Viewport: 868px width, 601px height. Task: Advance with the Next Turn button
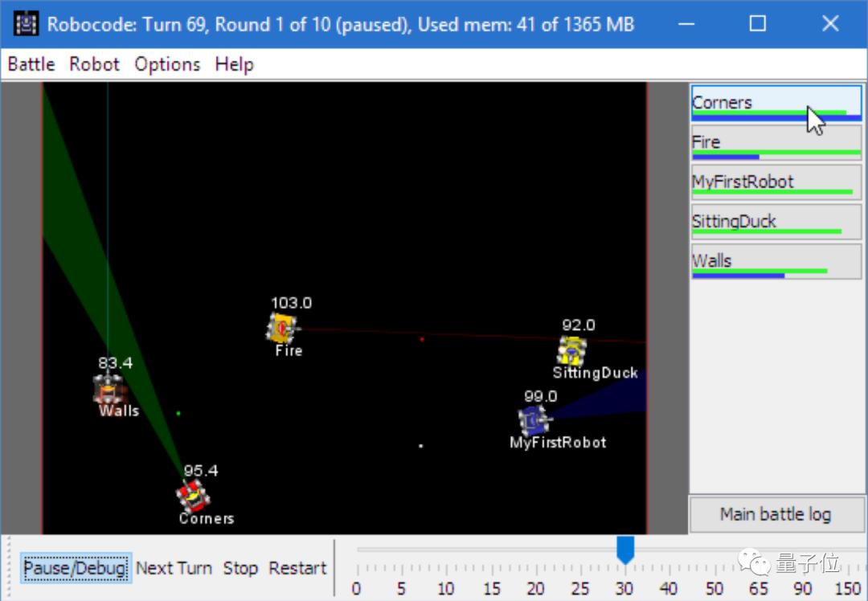[x=174, y=568]
